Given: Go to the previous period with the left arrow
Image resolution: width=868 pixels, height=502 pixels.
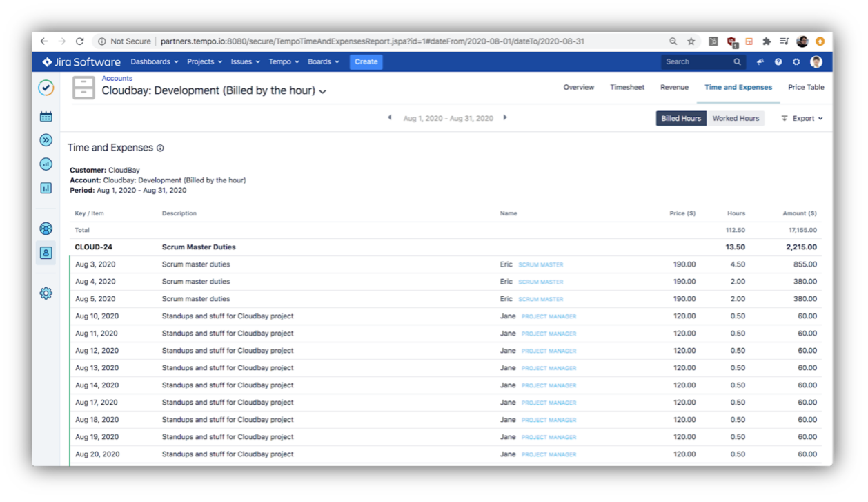Looking at the screenshot, I should click(x=390, y=118).
